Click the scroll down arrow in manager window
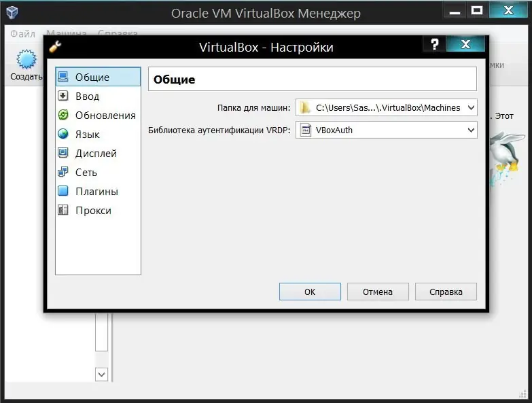The image size is (532, 403). click(101, 374)
